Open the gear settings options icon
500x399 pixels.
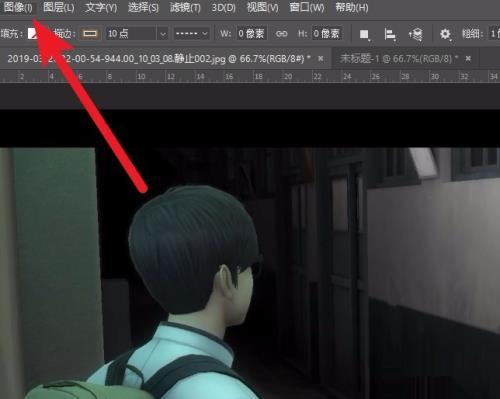coord(445,34)
